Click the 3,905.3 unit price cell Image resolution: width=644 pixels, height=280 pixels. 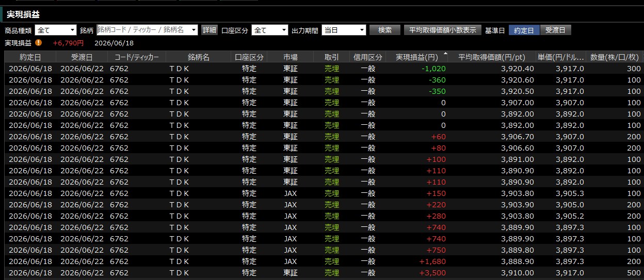(x=570, y=193)
